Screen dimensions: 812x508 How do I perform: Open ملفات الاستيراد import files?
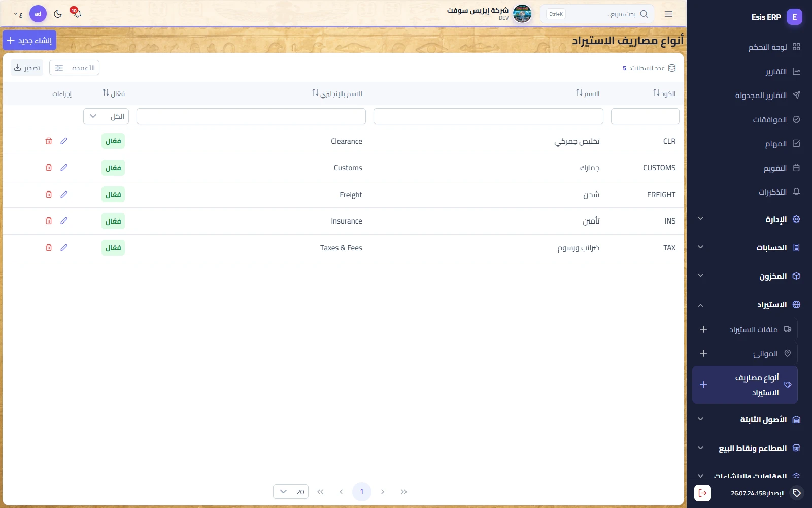(x=760, y=330)
